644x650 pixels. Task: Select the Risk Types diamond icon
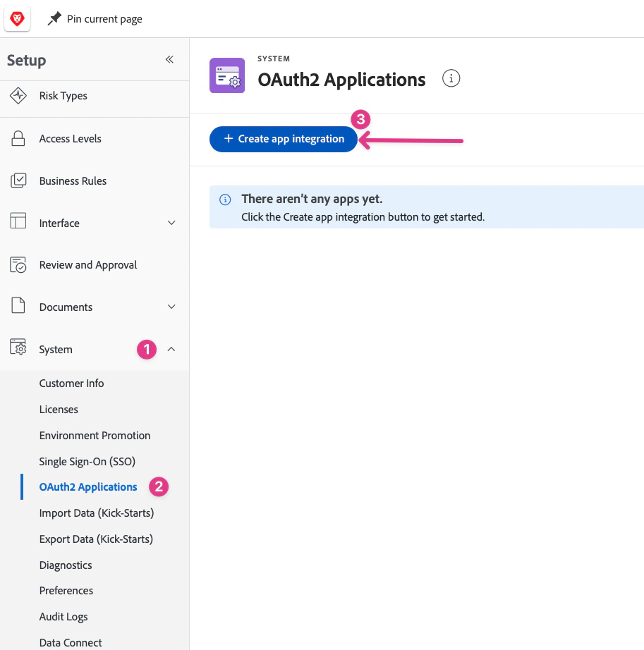coord(17,95)
